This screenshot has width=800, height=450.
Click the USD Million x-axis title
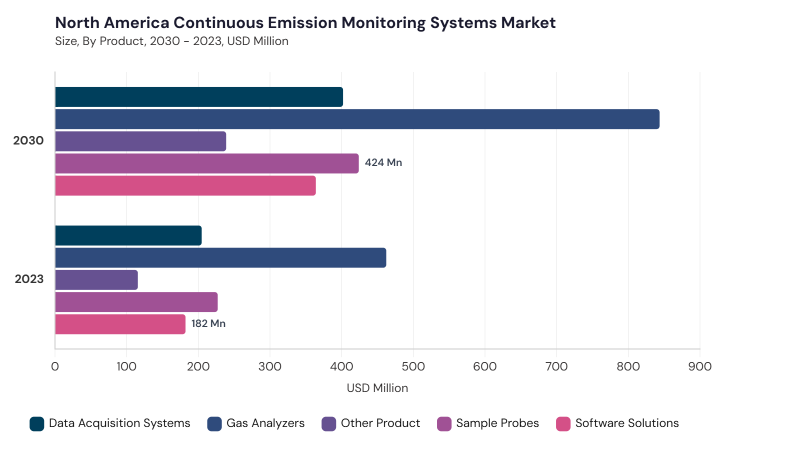coord(377,388)
